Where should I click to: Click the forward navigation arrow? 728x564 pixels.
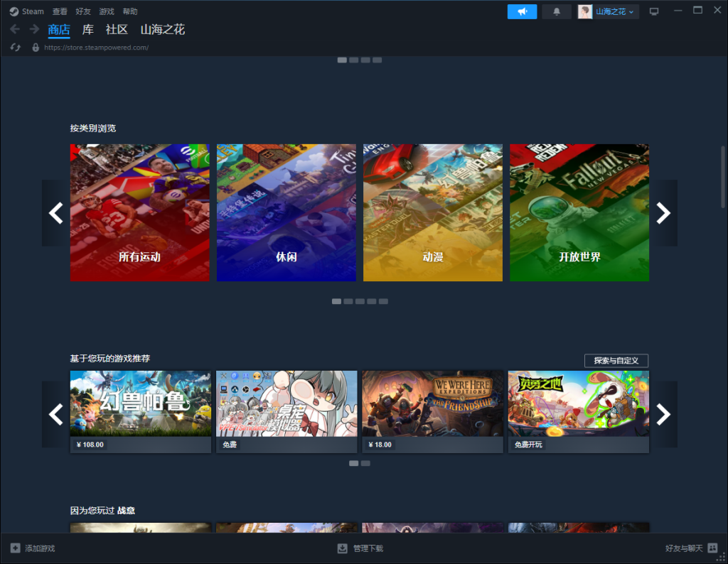tap(34, 29)
